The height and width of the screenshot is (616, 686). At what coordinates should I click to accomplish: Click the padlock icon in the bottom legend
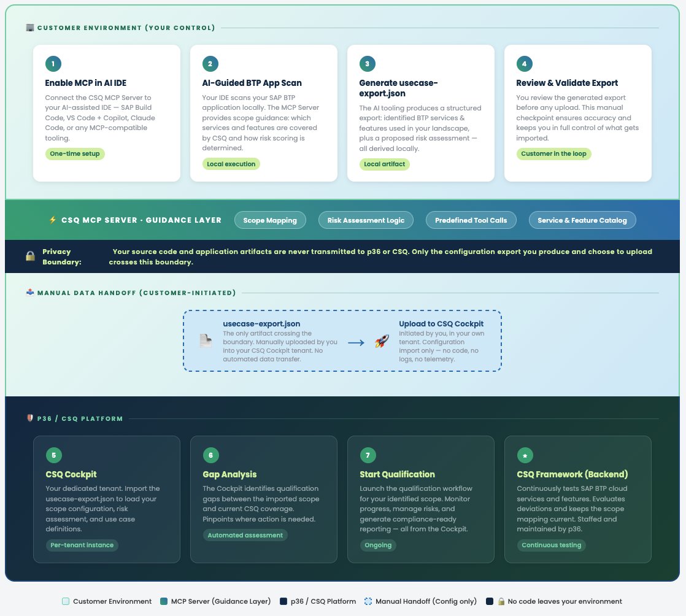(501, 601)
